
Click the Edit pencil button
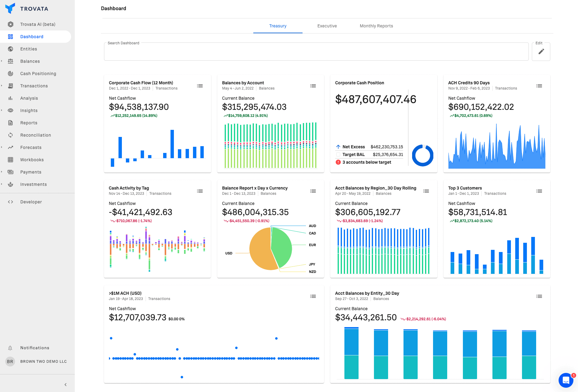541,52
